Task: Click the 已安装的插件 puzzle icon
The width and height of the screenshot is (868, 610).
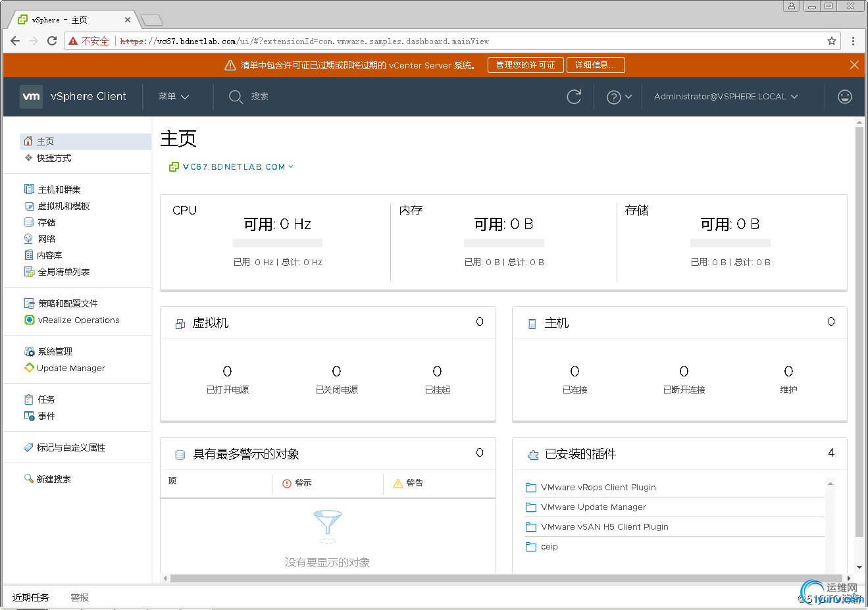Action: (533, 455)
